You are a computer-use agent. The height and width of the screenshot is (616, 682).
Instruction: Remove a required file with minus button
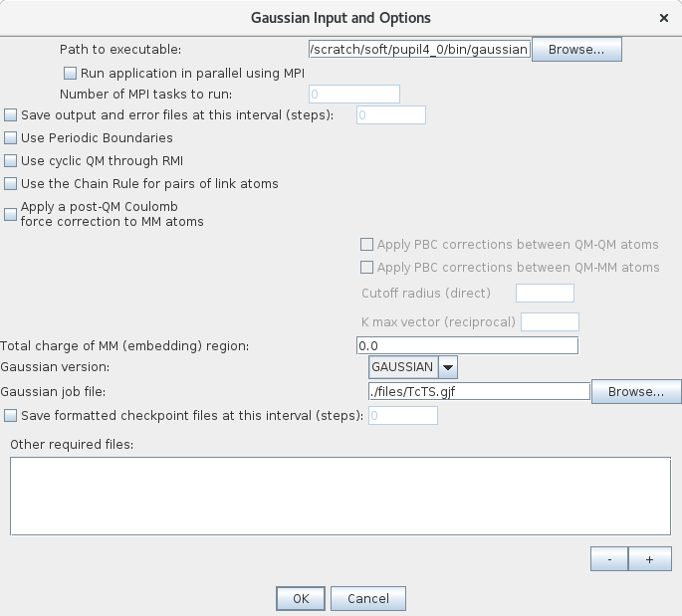[x=609, y=559]
